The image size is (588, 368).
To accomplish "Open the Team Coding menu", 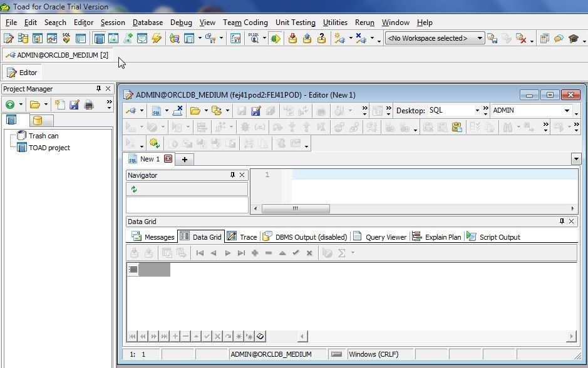I will 245,23.
